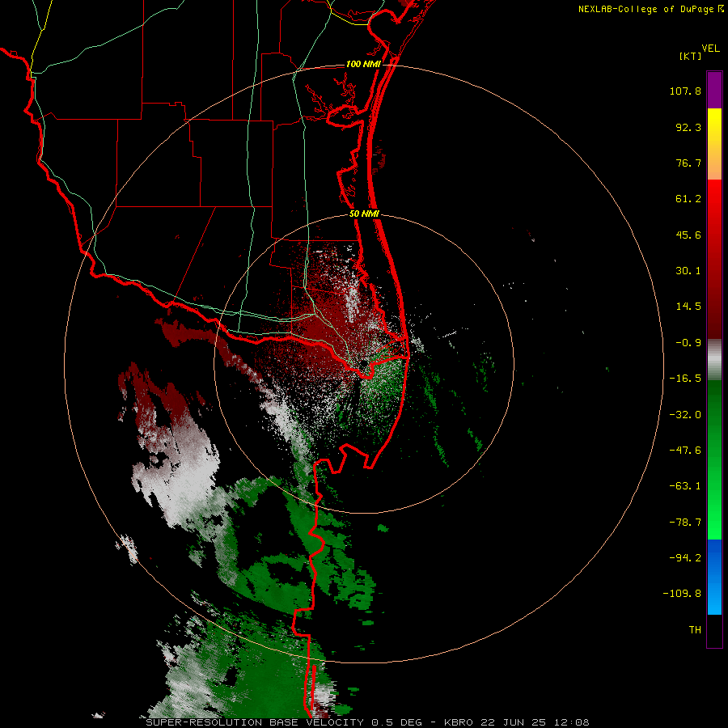The image size is (728, 728).
Task: Click the blue segment of the color bar
Action: tap(714, 577)
